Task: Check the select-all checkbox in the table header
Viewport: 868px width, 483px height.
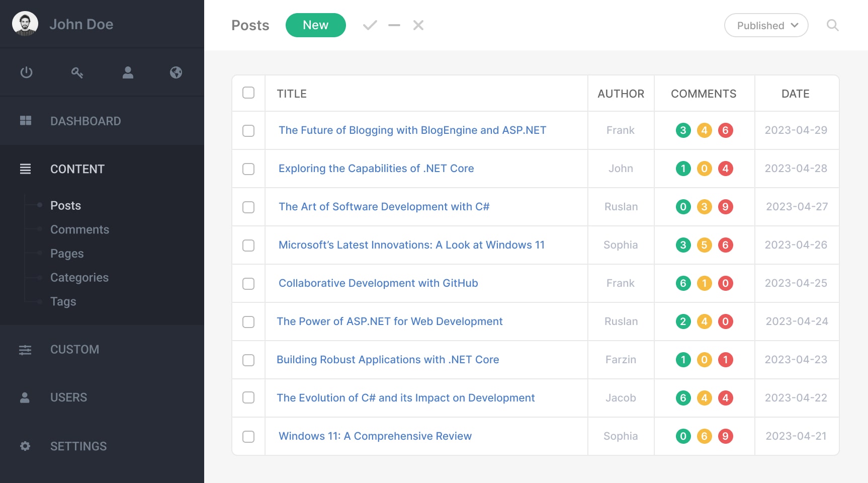Action: [x=248, y=93]
